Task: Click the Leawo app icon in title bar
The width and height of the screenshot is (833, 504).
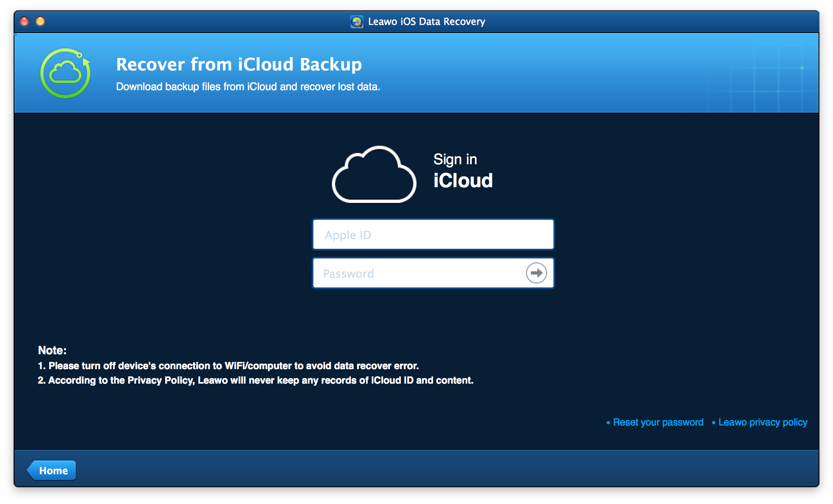Action: click(356, 22)
